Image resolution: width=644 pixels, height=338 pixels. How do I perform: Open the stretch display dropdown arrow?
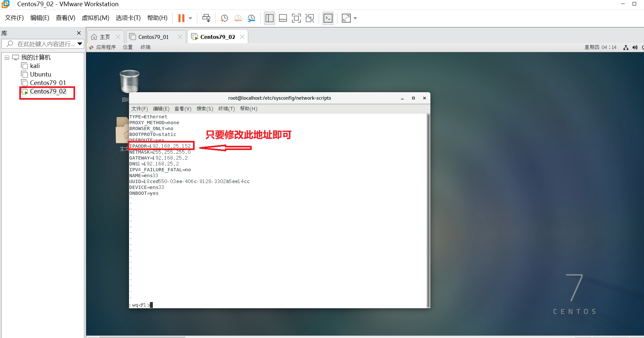(x=355, y=18)
